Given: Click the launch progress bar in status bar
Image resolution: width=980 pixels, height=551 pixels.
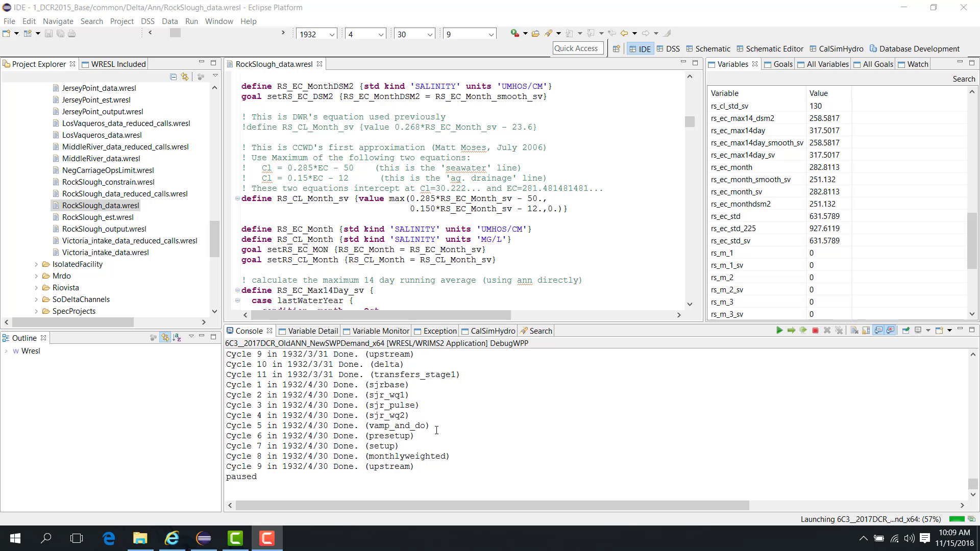Looking at the screenshot, I should click(957, 519).
